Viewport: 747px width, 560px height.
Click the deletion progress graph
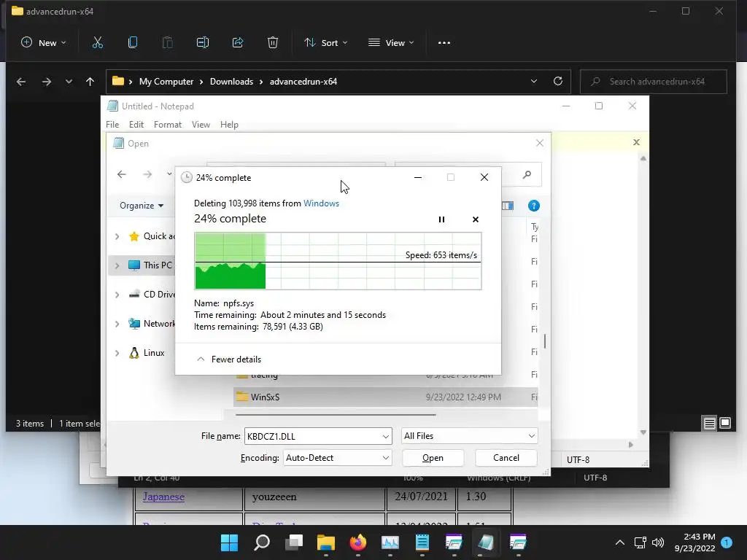click(338, 260)
